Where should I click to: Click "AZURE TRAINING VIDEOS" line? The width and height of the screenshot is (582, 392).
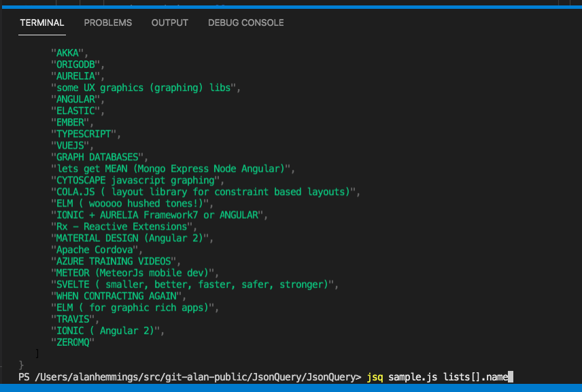pos(116,261)
